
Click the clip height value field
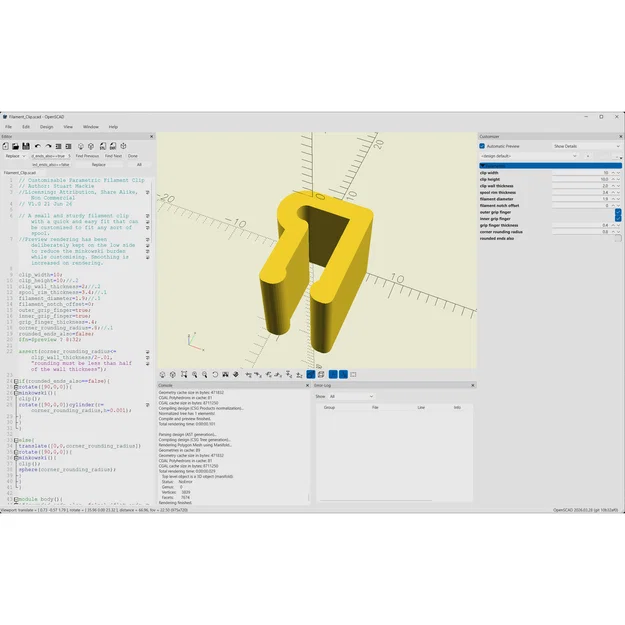point(581,179)
